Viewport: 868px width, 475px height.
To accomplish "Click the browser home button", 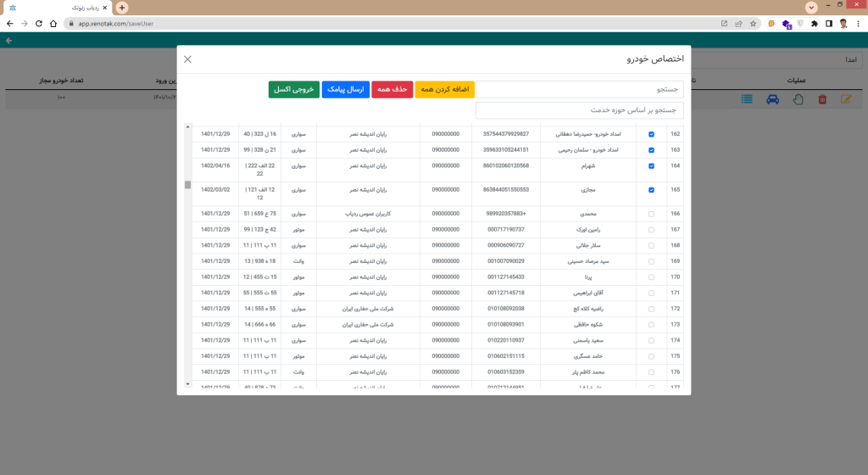I will click(53, 23).
